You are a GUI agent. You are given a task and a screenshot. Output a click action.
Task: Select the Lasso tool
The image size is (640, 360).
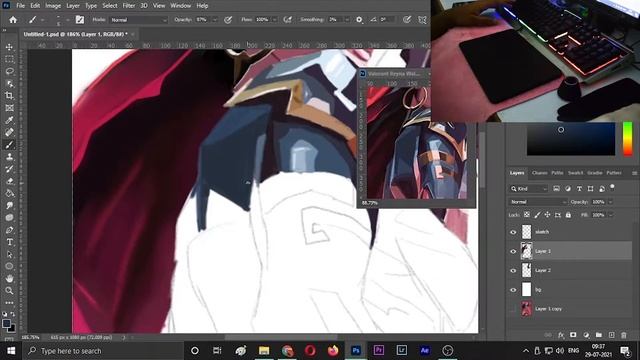pos(9,71)
